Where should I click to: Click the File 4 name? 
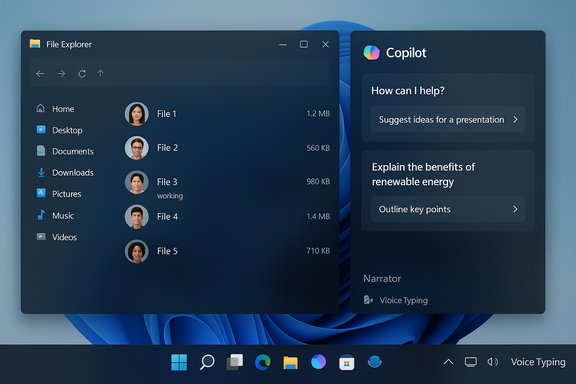[167, 216]
